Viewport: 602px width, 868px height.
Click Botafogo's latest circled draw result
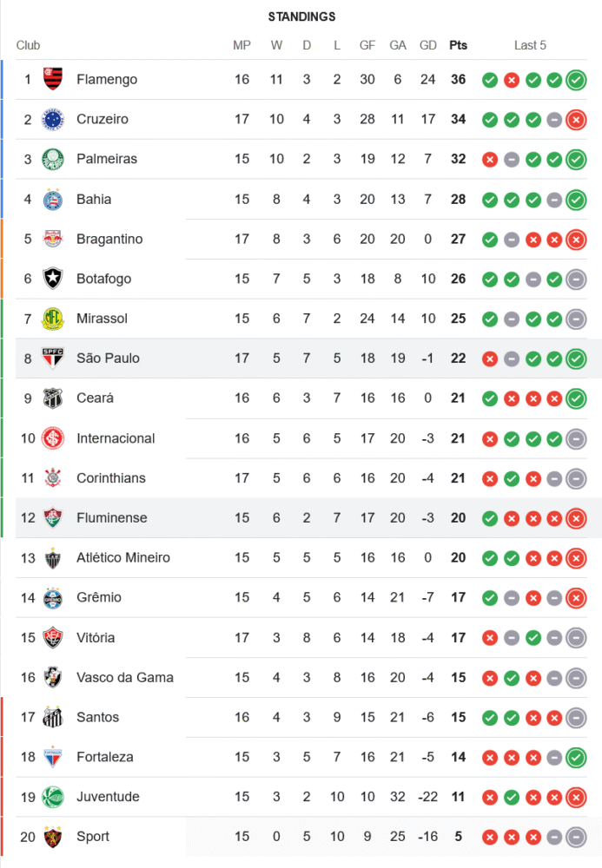(575, 279)
